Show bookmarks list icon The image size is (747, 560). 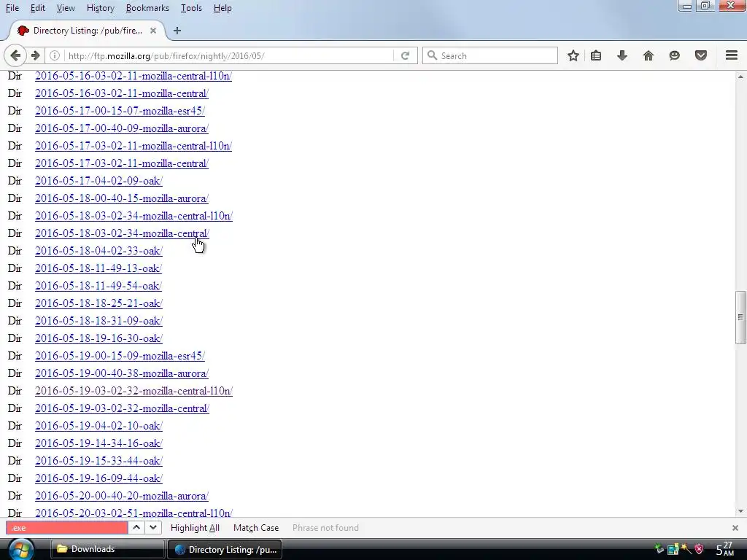coord(596,55)
